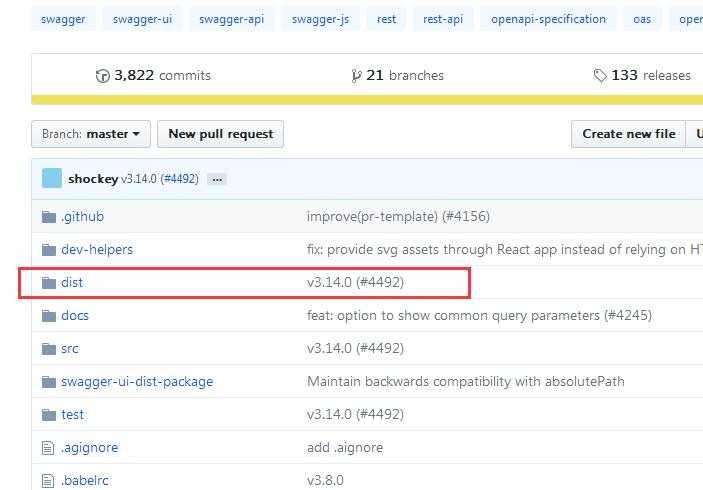This screenshot has width=703, height=490.
Task: Open the .agignore file
Action: coord(90,447)
